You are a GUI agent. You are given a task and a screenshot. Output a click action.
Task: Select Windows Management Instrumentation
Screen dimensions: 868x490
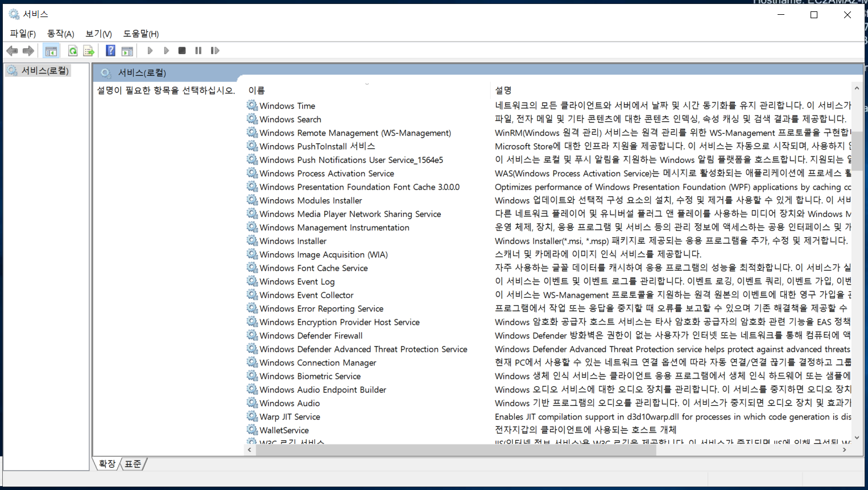334,228
